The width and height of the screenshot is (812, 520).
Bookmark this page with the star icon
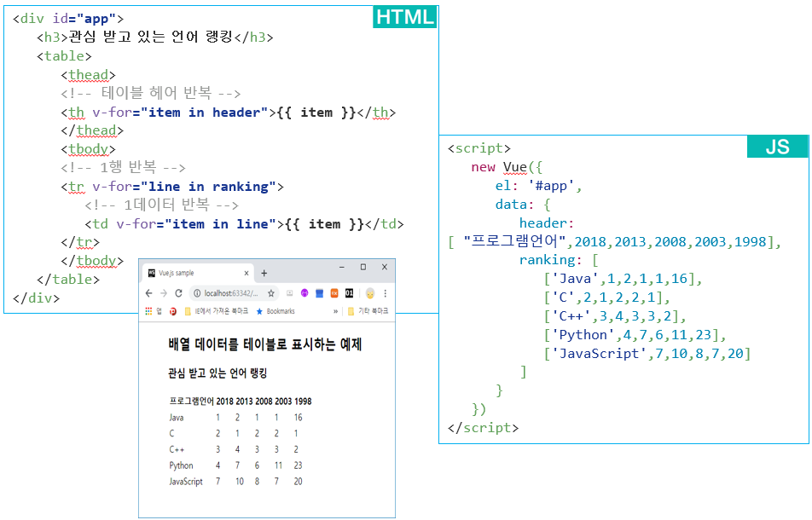pos(271,293)
